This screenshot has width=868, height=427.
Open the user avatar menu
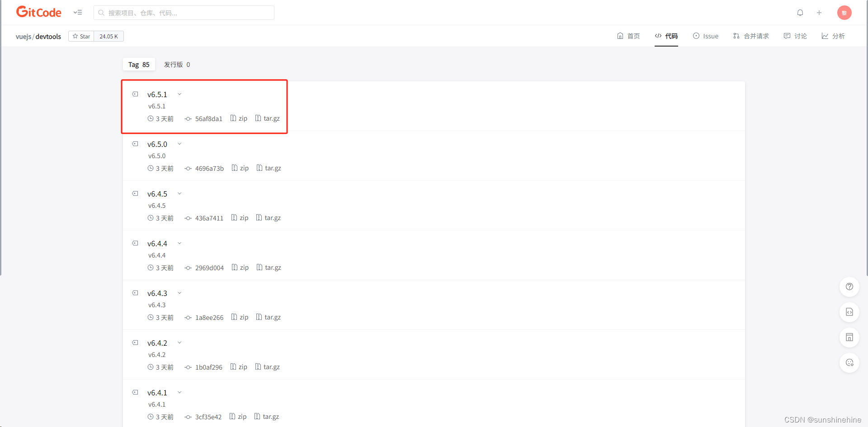[x=844, y=13]
